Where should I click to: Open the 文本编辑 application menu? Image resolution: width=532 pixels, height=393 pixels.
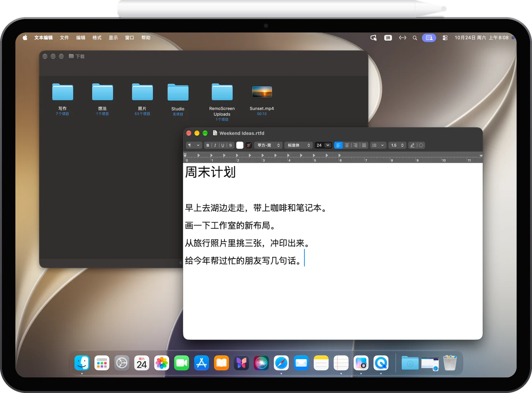(43, 38)
